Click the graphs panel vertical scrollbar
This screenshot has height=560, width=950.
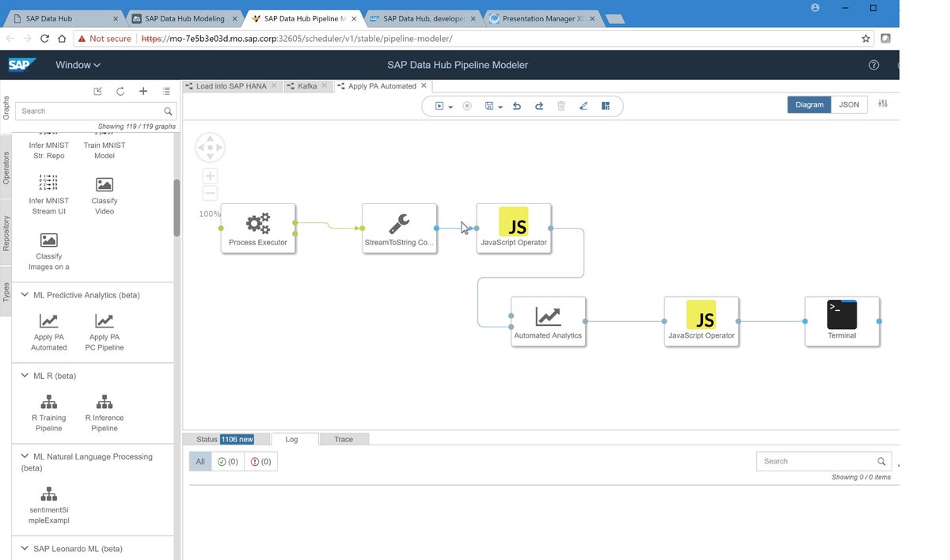point(177,207)
